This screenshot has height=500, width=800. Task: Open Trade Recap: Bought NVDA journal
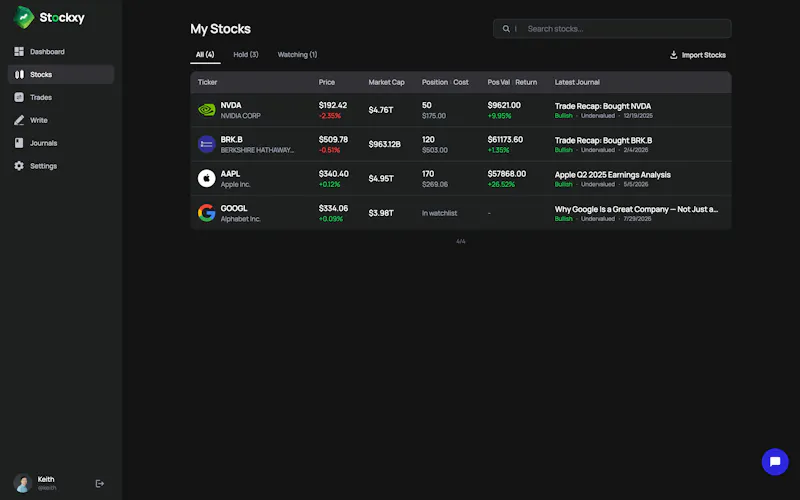tap(603, 106)
